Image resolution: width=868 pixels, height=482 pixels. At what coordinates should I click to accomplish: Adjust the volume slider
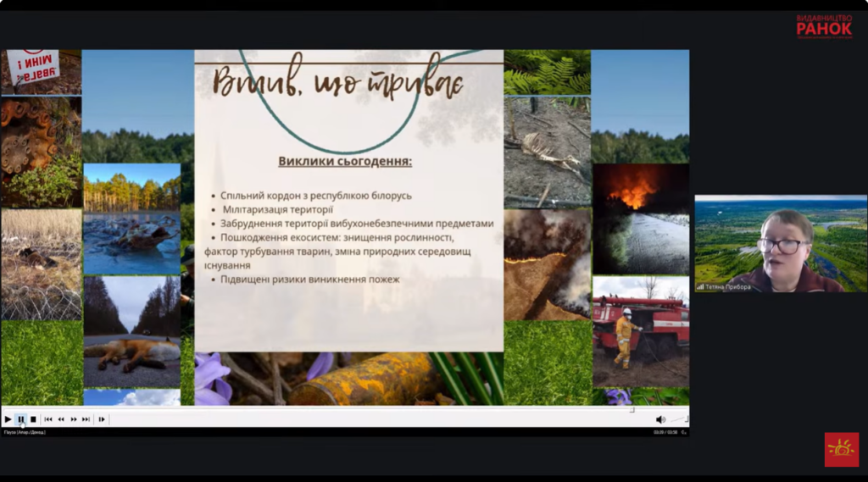(x=677, y=419)
